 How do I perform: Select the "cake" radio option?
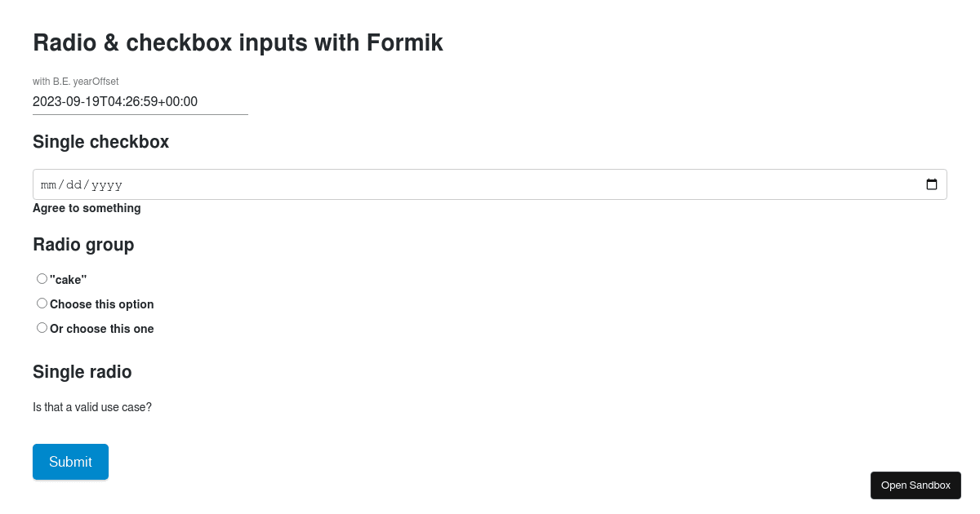tap(42, 278)
